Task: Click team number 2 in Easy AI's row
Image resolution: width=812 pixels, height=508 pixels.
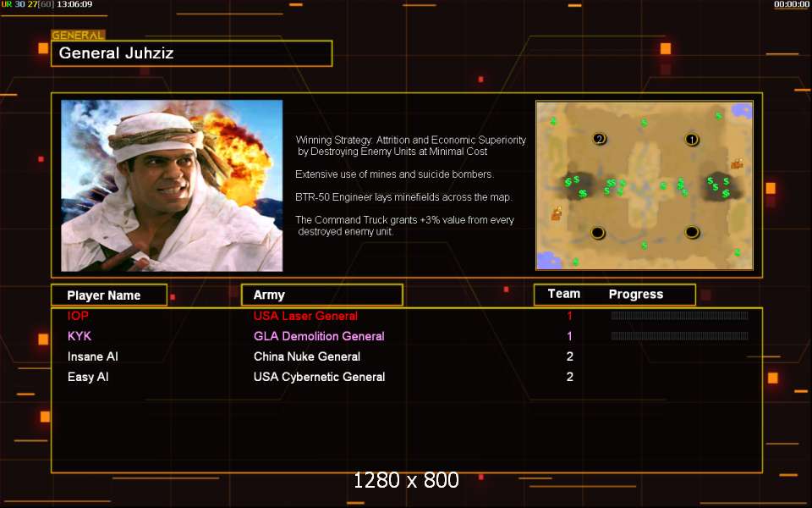Action: [x=569, y=377]
